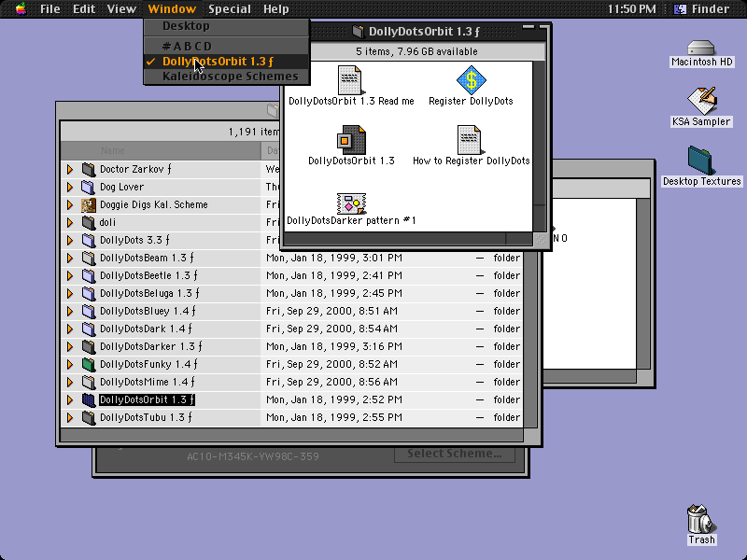The width and height of the screenshot is (747, 560).
Task: Click the Doggie Digs Kal. Scheme icon
Action: (89, 204)
